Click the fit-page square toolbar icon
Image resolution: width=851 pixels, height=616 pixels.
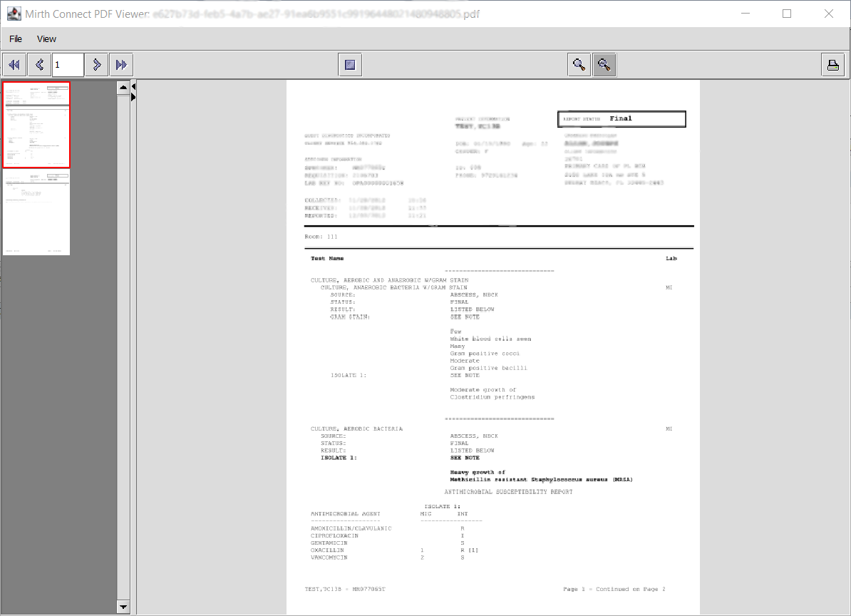[x=350, y=65]
